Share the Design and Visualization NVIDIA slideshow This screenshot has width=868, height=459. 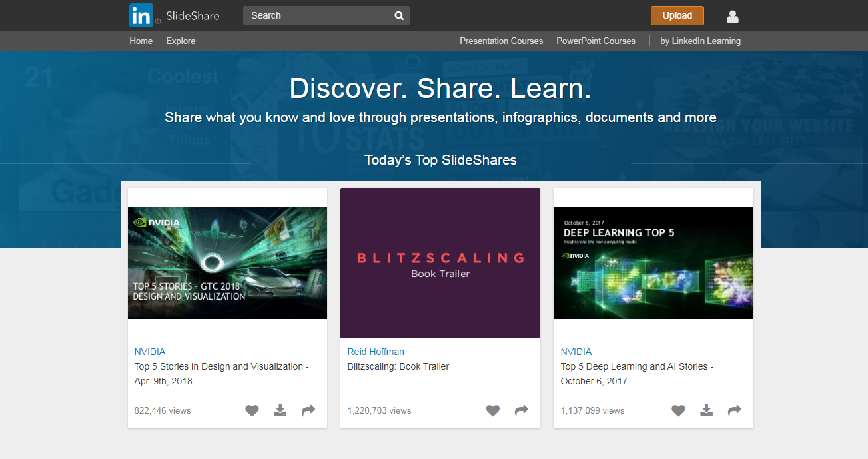pyautogui.click(x=308, y=411)
